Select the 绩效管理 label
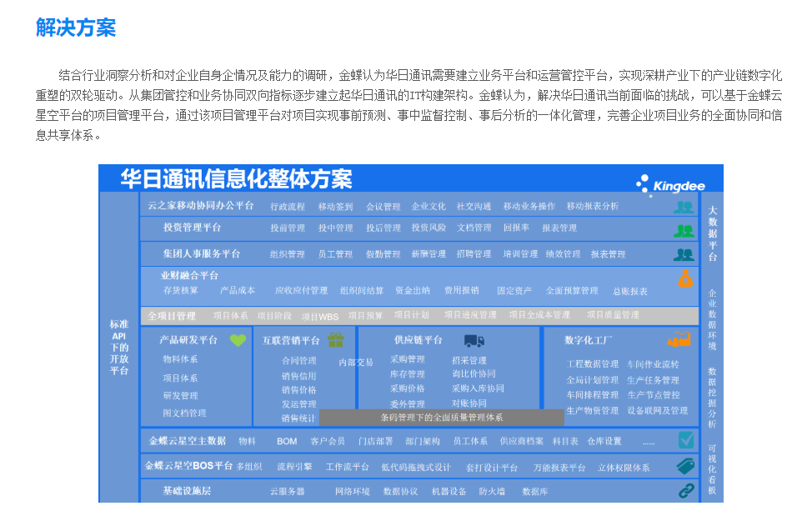Image resolution: width=812 pixels, height=516 pixels. (x=563, y=253)
